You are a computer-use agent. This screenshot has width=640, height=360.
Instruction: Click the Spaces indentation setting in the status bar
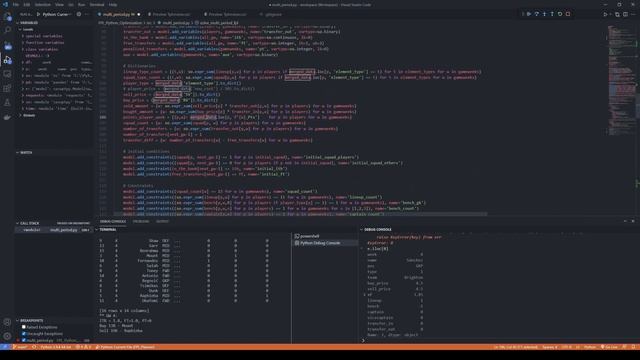click(549, 347)
